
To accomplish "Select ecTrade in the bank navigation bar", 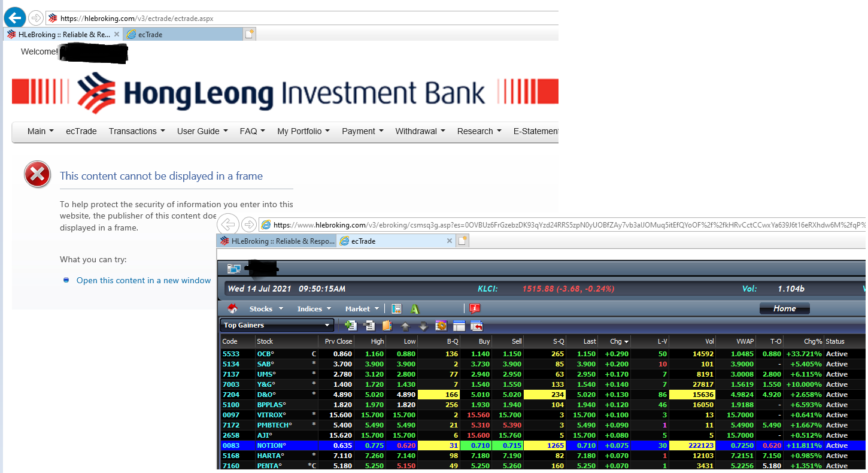I will (81, 131).
